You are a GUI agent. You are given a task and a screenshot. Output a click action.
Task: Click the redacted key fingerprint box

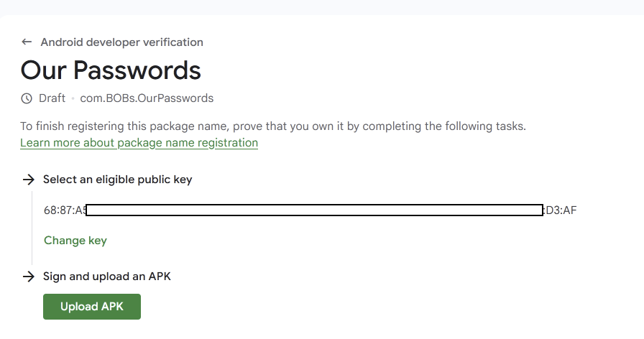pyautogui.click(x=313, y=210)
